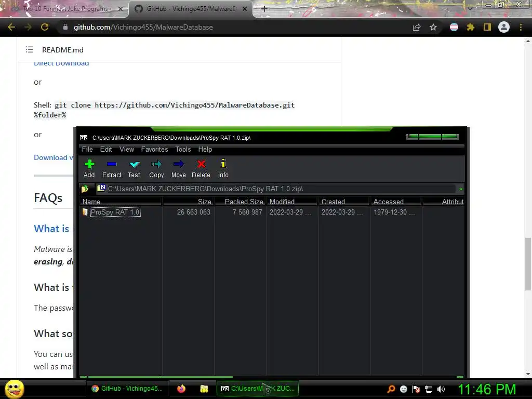Open the Tools menu in 7-Zip

pos(183,149)
